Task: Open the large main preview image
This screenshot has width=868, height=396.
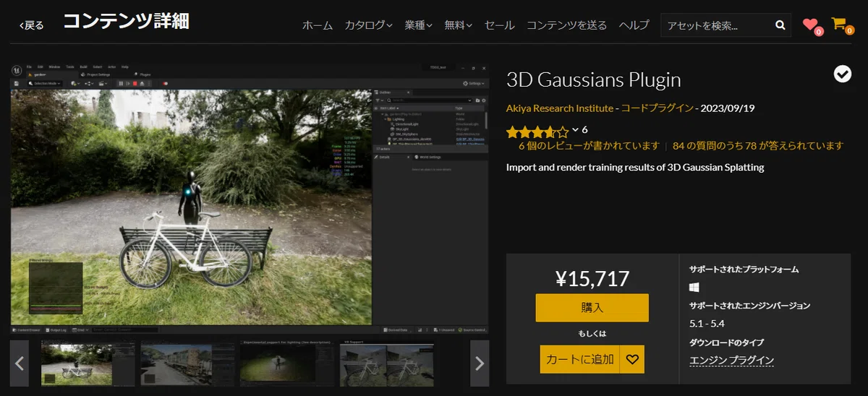Action: [250, 199]
